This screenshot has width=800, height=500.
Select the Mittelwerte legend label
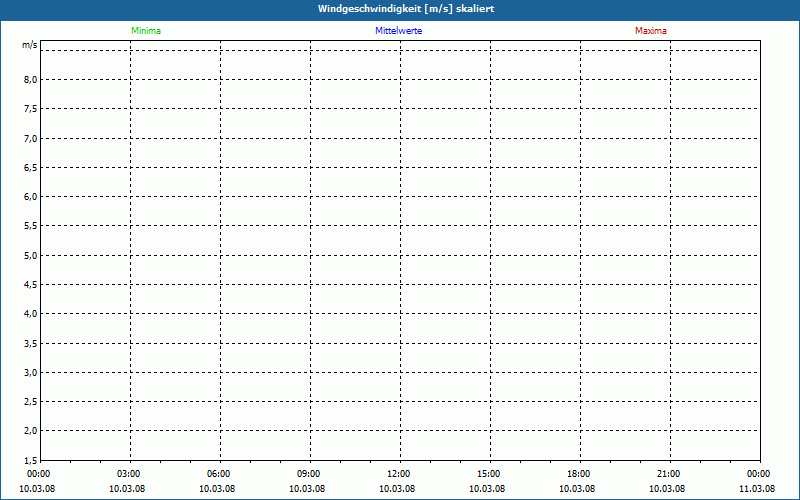(398, 31)
